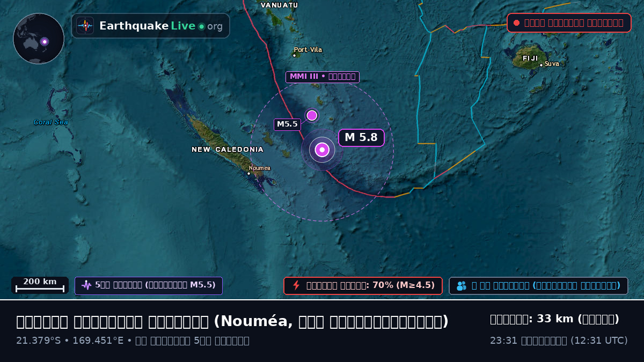This screenshot has height=362, width=644.
Task: Click the 33 km depth readout
Action: coord(554,319)
